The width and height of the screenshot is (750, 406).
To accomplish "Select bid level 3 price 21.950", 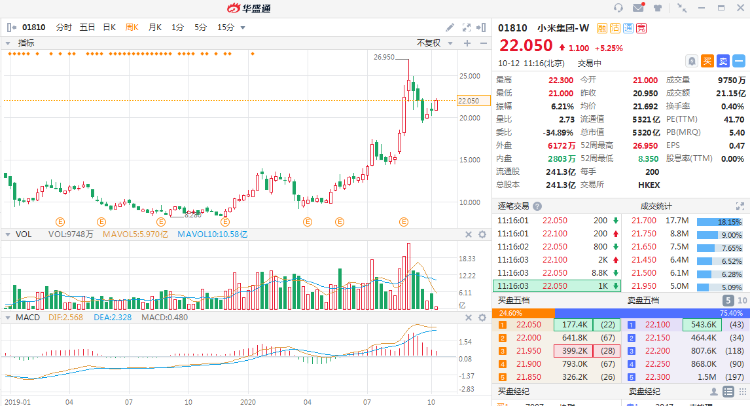I will [529, 351].
